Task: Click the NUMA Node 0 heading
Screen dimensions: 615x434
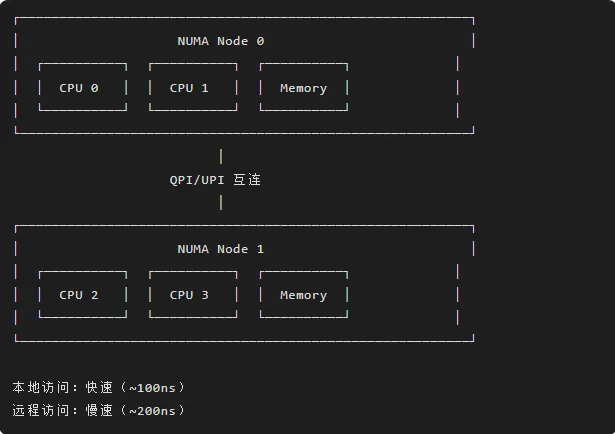Action: (220, 41)
